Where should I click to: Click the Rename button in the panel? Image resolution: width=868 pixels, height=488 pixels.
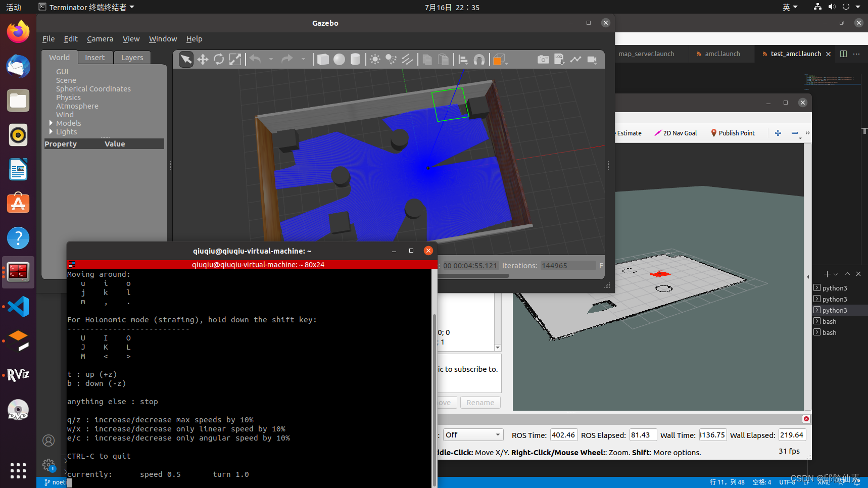(479, 402)
